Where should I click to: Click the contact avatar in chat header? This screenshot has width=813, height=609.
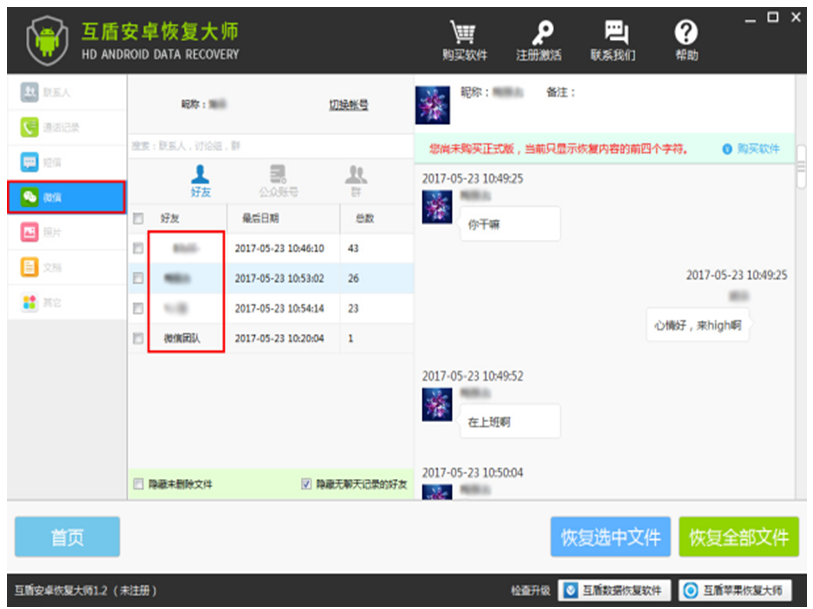point(432,105)
